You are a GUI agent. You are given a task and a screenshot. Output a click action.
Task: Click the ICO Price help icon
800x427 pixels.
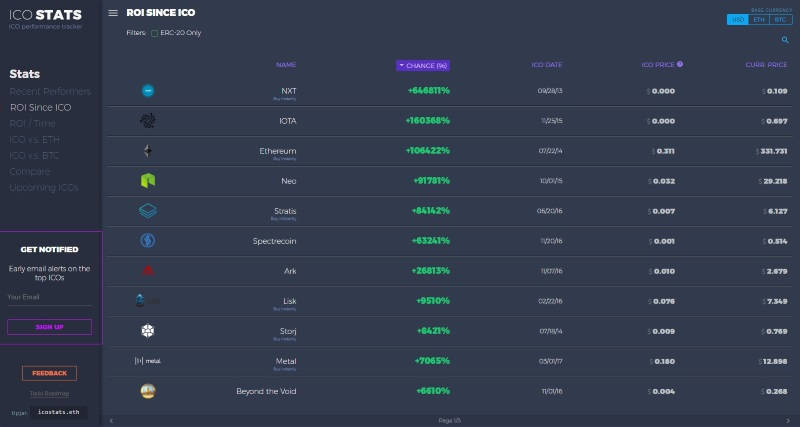click(x=680, y=64)
